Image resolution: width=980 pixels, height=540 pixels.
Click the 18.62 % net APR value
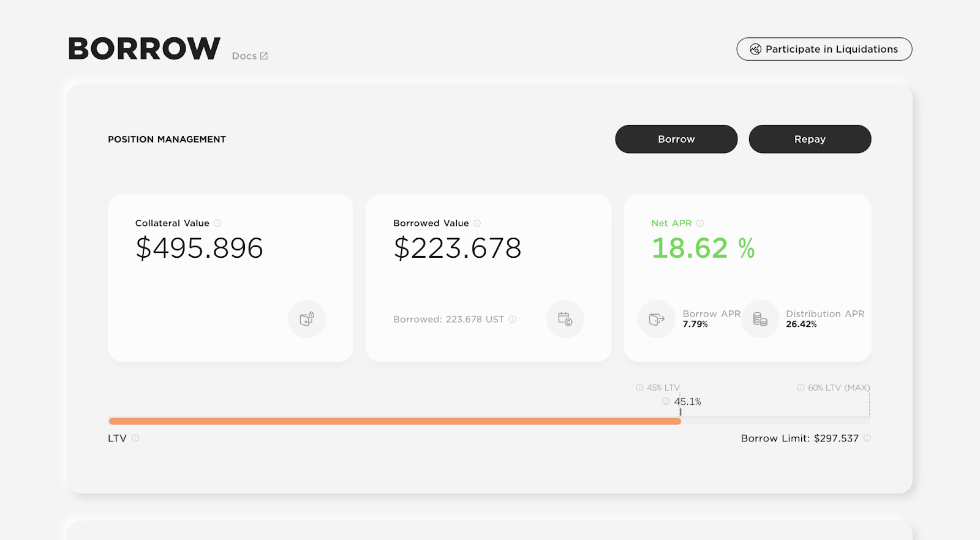click(703, 248)
